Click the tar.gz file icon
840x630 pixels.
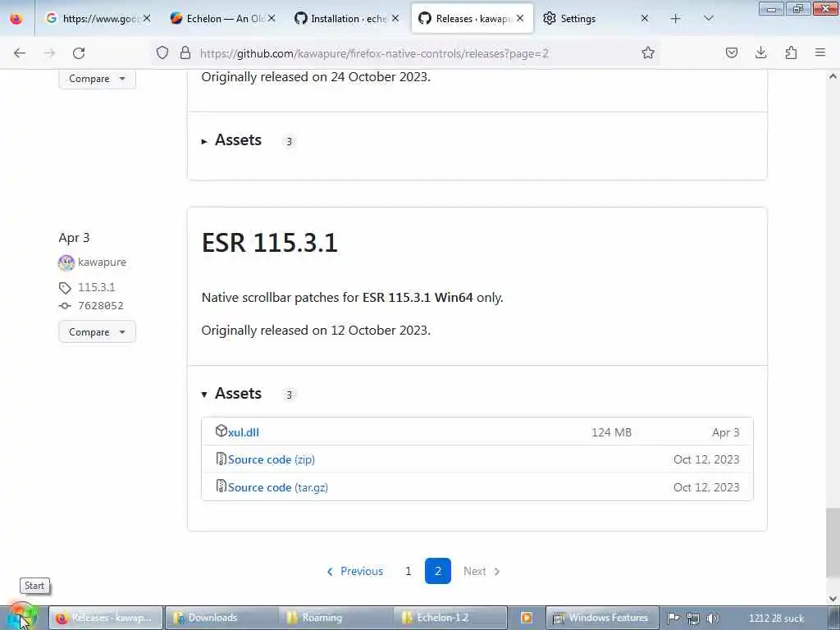coord(221,486)
